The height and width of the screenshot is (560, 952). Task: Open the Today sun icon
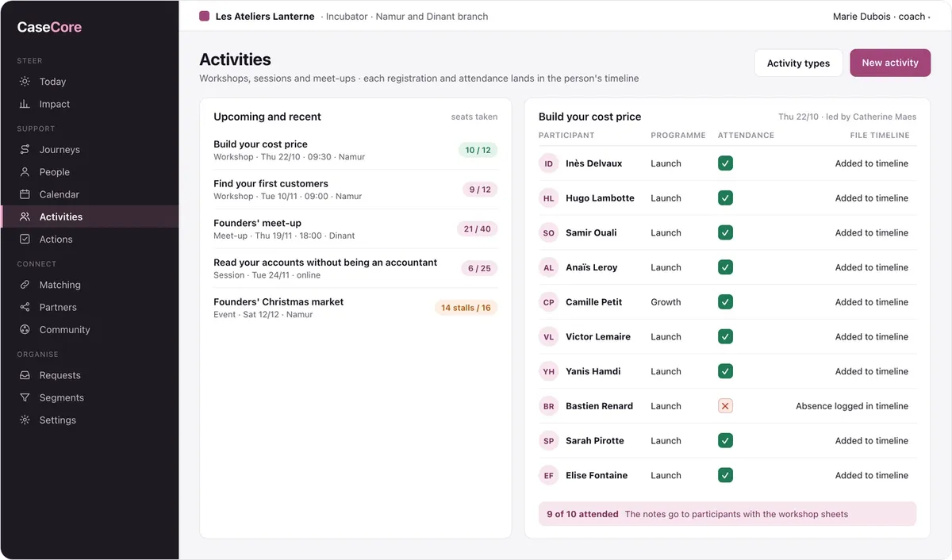click(25, 82)
